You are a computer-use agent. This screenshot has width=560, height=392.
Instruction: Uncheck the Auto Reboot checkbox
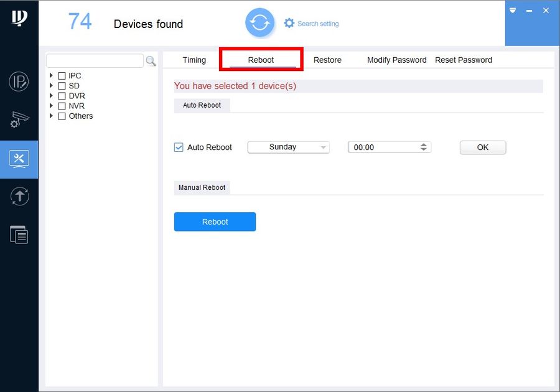pyautogui.click(x=179, y=147)
